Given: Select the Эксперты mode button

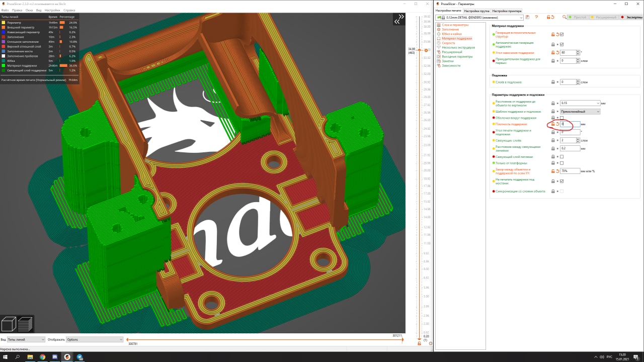Looking at the screenshot, I should click(x=631, y=17).
